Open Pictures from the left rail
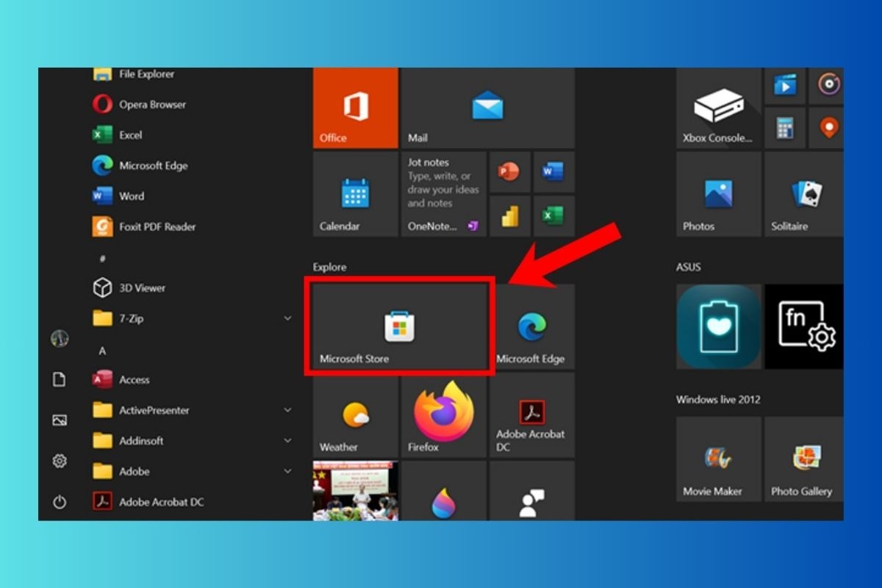This screenshot has height=588, width=882. tap(60, 420)
